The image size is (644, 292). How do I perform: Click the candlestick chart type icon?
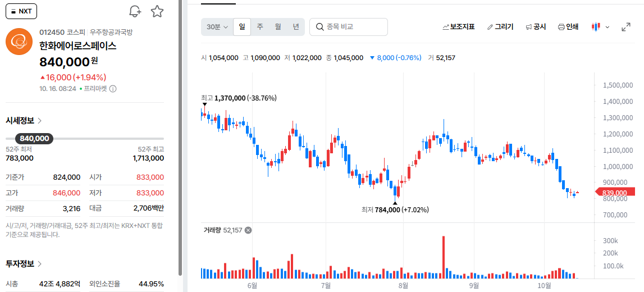(x=596, y=27)
